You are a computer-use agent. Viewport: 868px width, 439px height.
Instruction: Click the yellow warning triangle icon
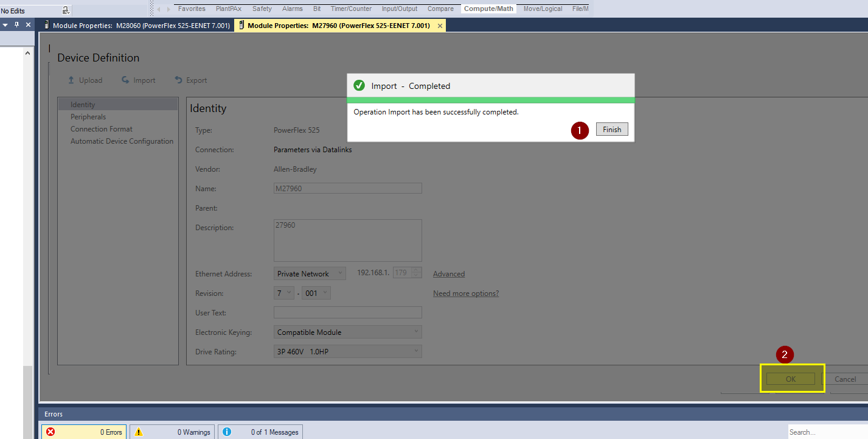(139, 432)
